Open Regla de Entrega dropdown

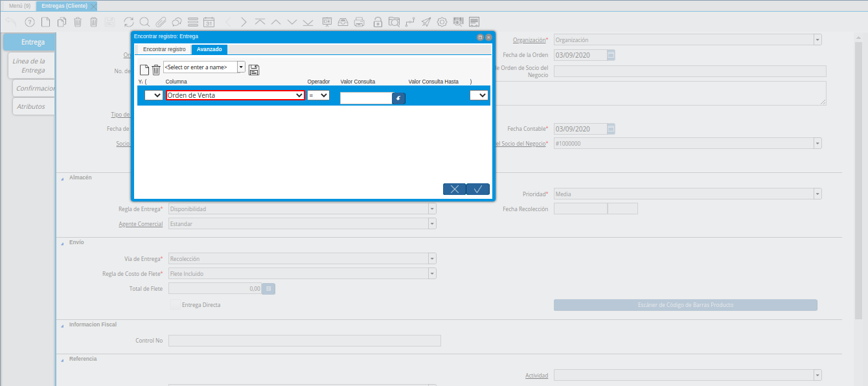coord(432,209)
